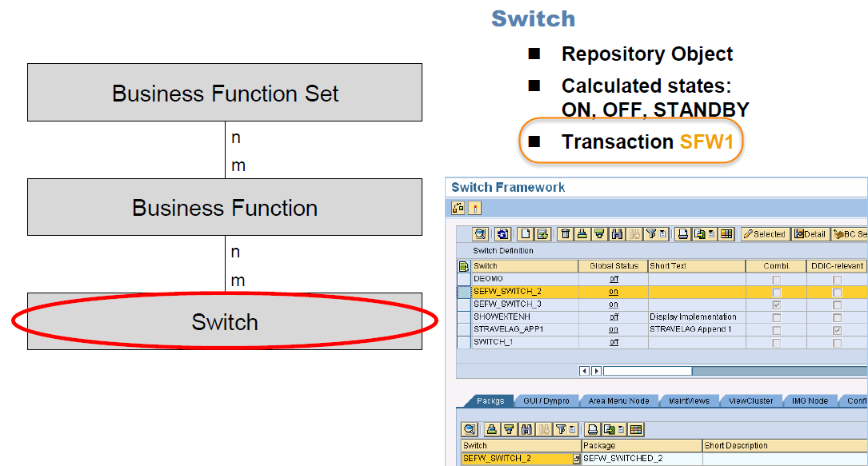Switch to the GUI / Dynpro tab
The width and height of the screenshot is (868, 466).
click(x=547, y=401)
